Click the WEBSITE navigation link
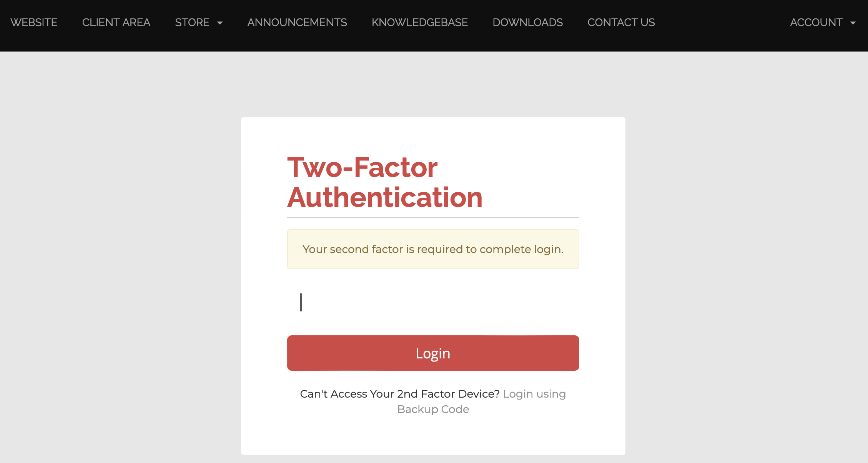The image size is (868, 463). point(35,23)
